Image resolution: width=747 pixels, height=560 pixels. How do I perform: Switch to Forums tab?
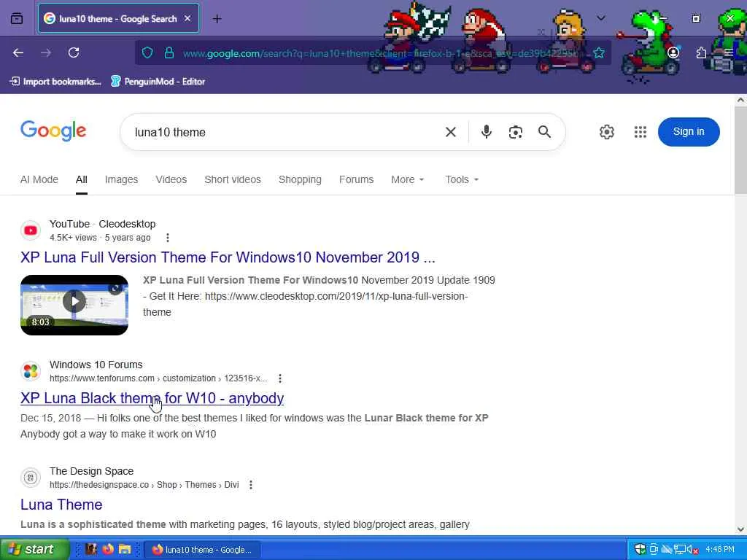tap(356, 179)
